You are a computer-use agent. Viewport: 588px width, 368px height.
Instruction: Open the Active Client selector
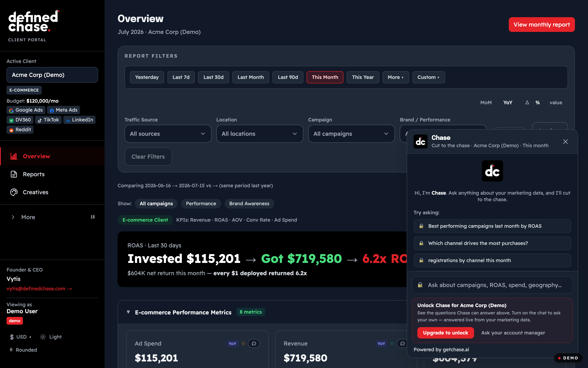(x=52, y=75)
